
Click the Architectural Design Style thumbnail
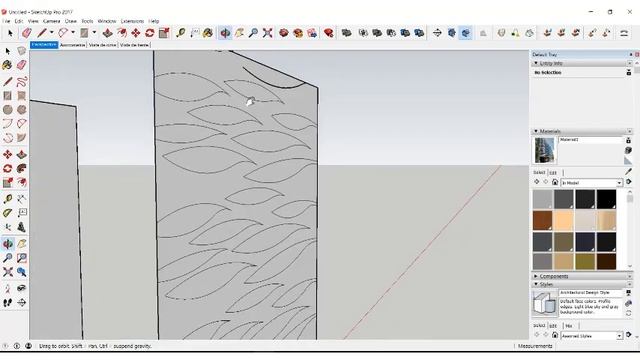click(x=545, y=303)
